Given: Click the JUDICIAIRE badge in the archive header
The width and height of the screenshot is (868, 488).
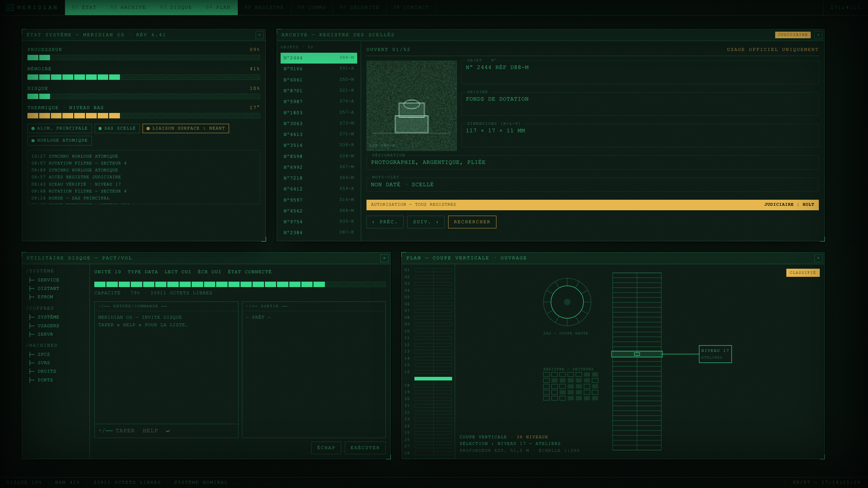Looking at the screenshot, I should pos(793,35).
